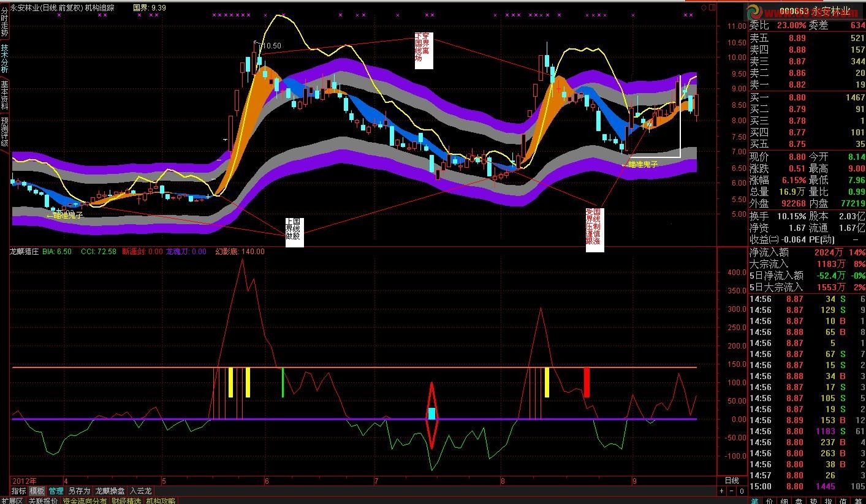The height and width of the screenshot is (504, 866).
Task: Click the plus zoom button under 日线
Action: pyautogui.click(x=721, y=491)
